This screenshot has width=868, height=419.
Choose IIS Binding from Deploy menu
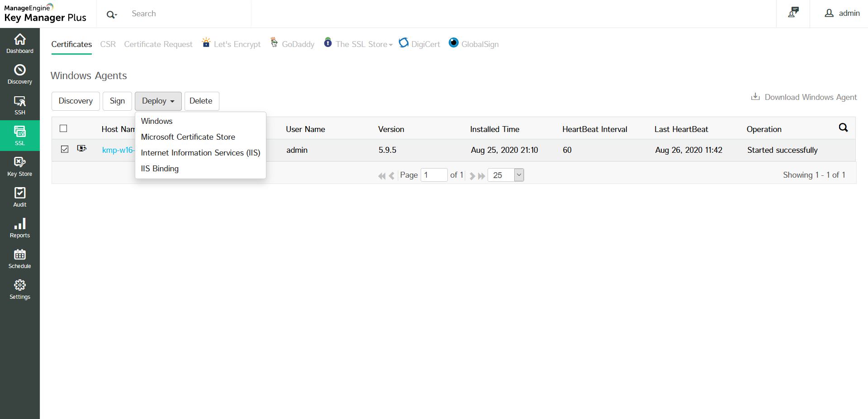(160, 169)
